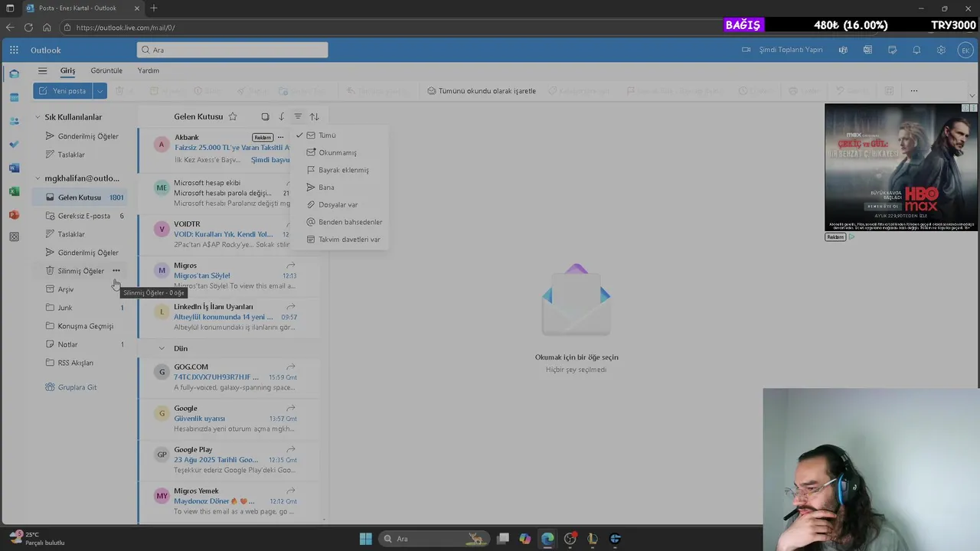
Task: Launch PowerPoint from the left rail
Action: click(x=14, y=214)
